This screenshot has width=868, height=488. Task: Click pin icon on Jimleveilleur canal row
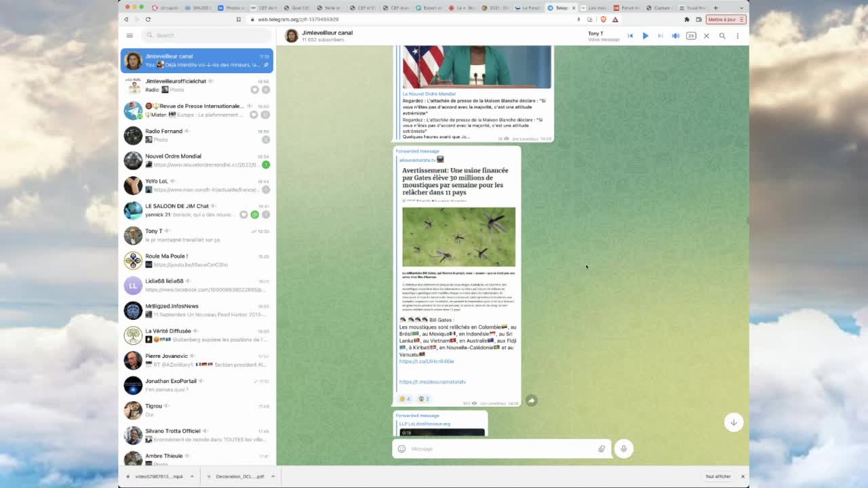(x=267, y=65)
